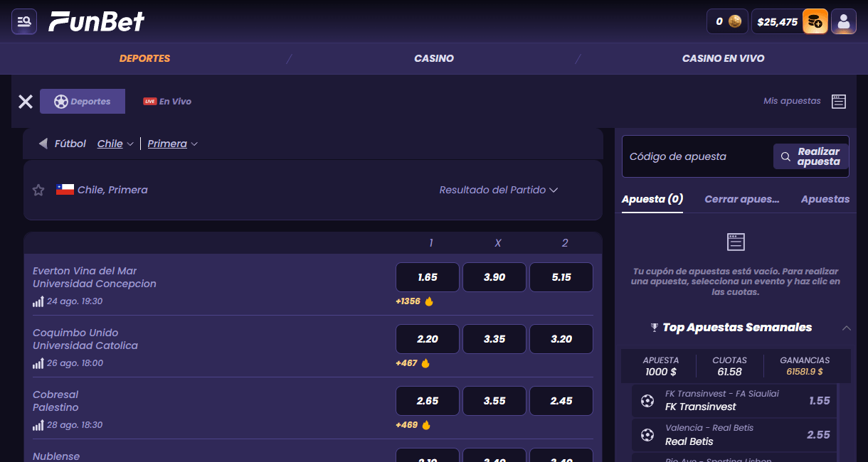
Task: Click trophy icon of Top Apuestas
Action: coord(655,328)
